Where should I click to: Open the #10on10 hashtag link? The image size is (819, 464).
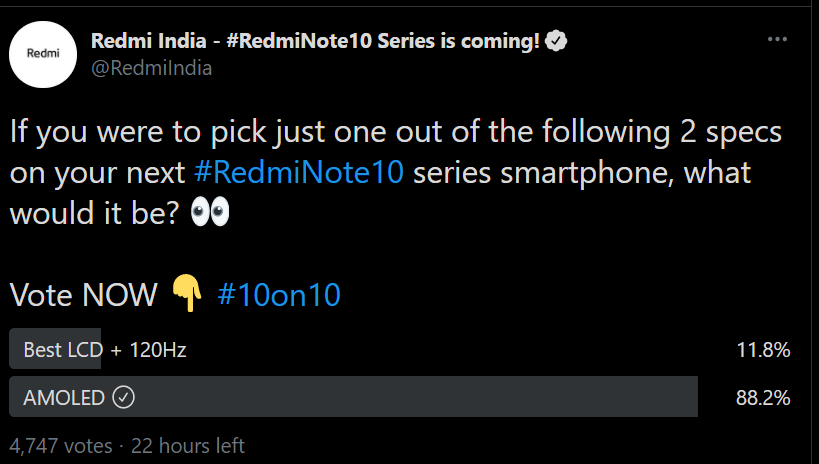pyautogui.click(x=278, y=294)
